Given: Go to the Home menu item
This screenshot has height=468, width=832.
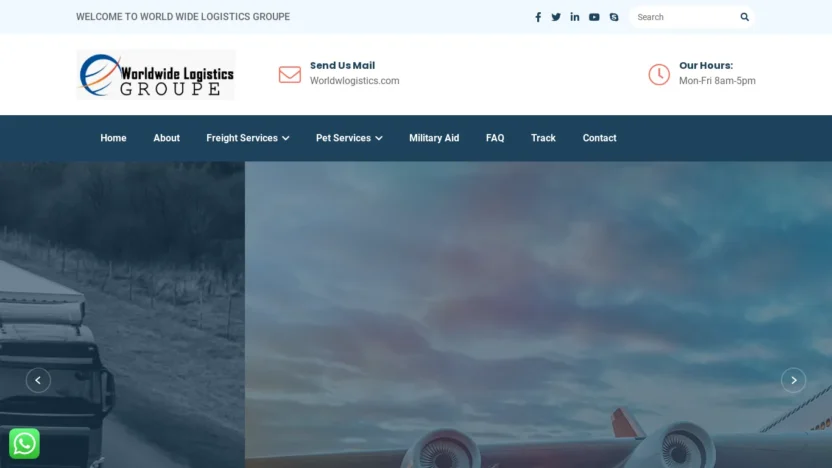Looking at the screenshot, I should pos(114,138).
